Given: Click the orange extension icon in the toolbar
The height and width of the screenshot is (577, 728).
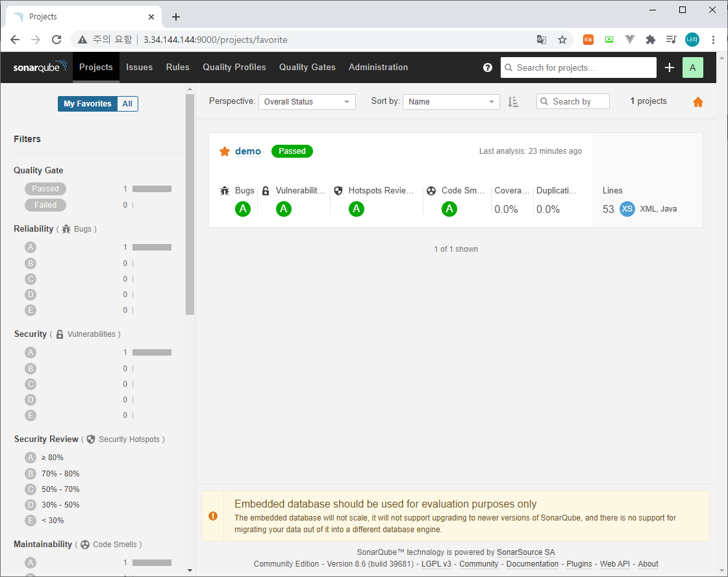Looking at the screenshot, I should pos(588,40).
